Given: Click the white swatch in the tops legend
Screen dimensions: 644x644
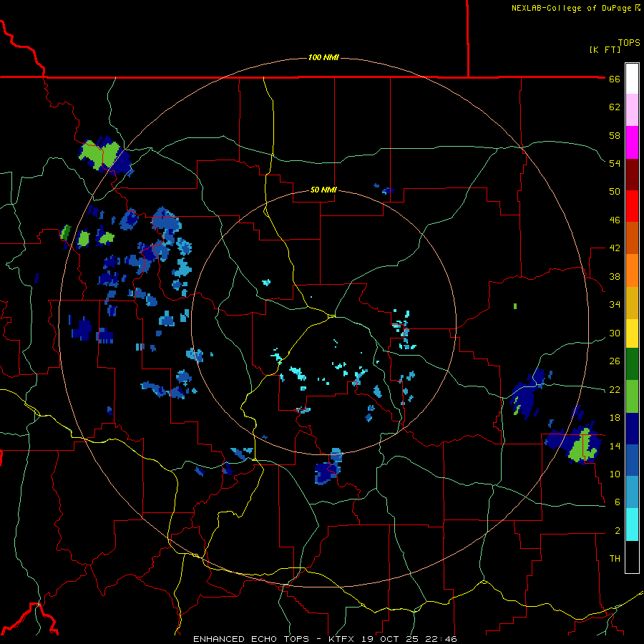Looking at the screenshot, I should coord(632,79).
